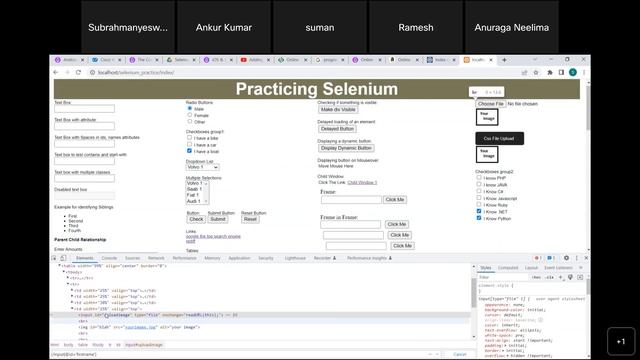The width and height of the screenshot is (640, 360).
Task: Click the Styles Filter input field
Action: [503, 277]
